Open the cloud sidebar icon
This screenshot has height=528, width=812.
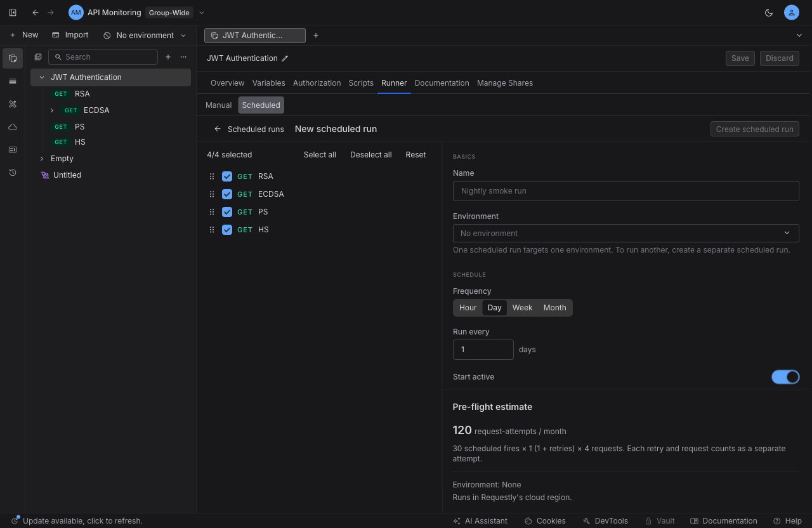click(x=13, y=127)
